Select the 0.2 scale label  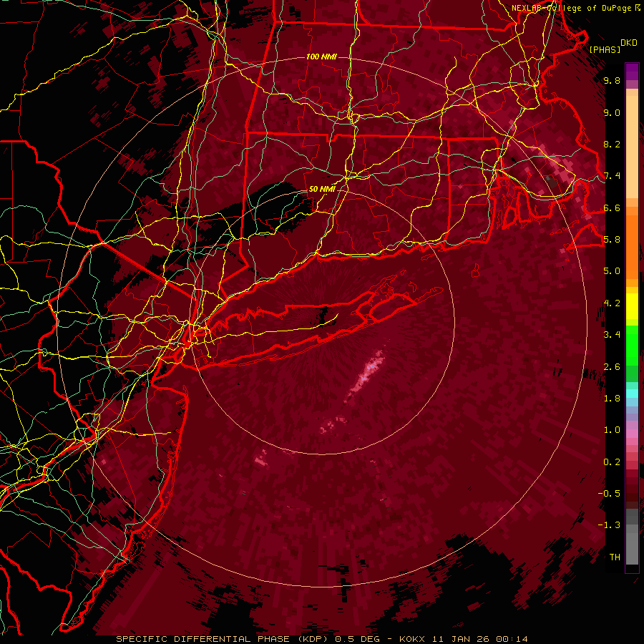coord(612,462)
